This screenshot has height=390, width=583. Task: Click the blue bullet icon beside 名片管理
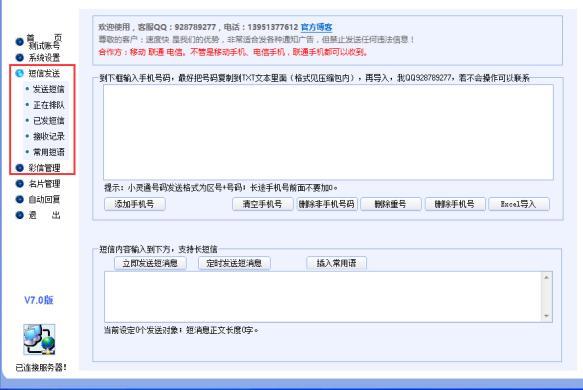[x=20, y=183]
